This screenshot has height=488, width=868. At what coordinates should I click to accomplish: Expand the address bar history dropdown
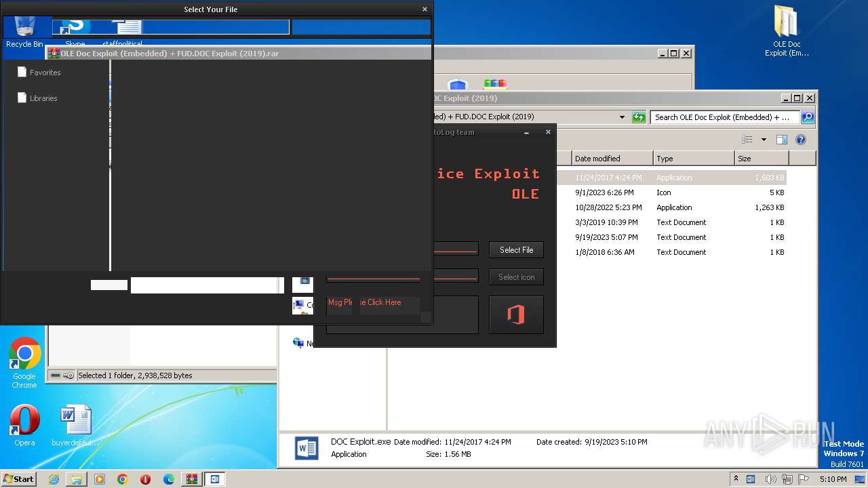point(622,117)
